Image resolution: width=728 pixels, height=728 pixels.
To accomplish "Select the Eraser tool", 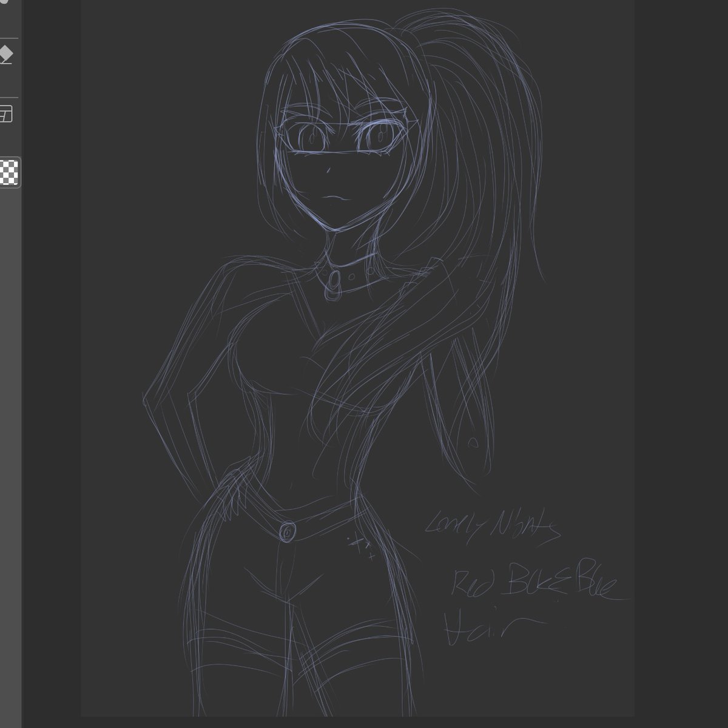I will coord(6,55).
